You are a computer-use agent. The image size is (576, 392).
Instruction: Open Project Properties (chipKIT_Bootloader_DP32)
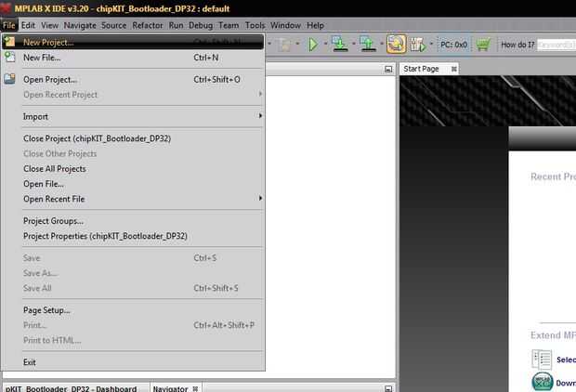point(133,236)
